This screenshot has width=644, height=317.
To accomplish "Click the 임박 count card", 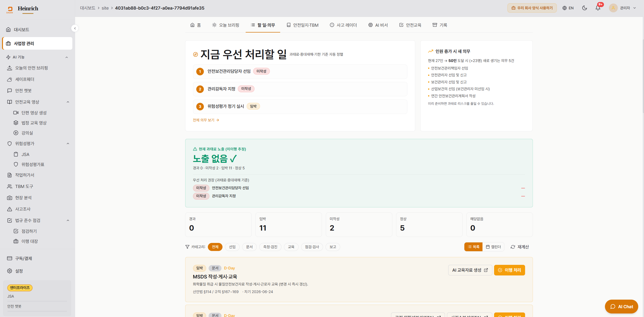I will coord(288,225).
